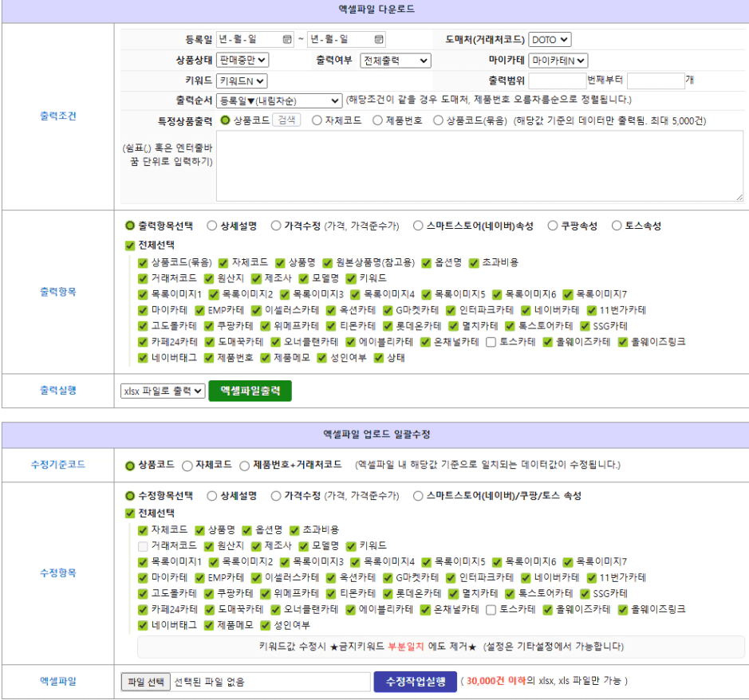
Task: Expand the 상품상태 판매중만 dropdown
Action: point(242,60)
